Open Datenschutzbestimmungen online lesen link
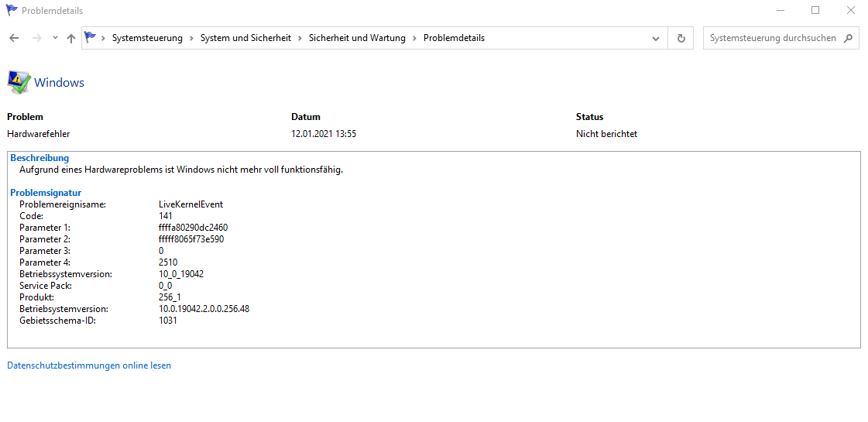Screen dimensions: 868x422 point(89,365)
